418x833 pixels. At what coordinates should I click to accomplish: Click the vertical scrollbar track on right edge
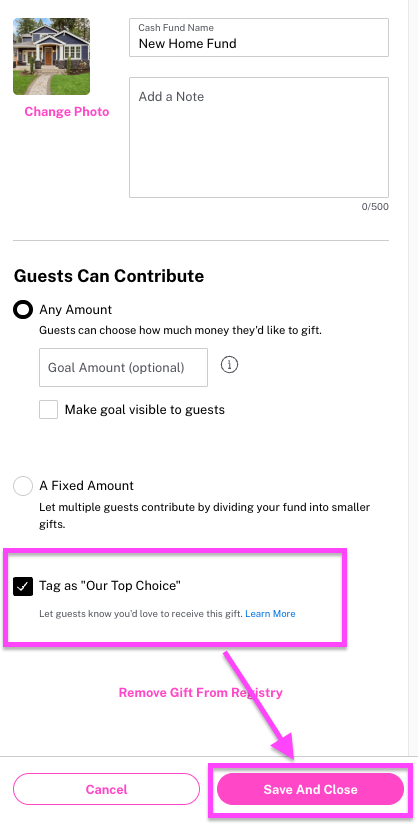(413, 377)
